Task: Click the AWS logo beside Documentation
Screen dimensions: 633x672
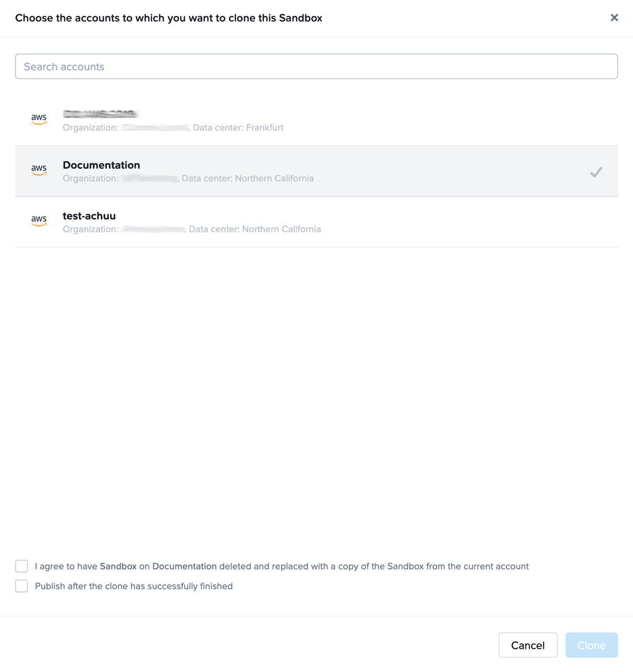Action: (39, 170)
